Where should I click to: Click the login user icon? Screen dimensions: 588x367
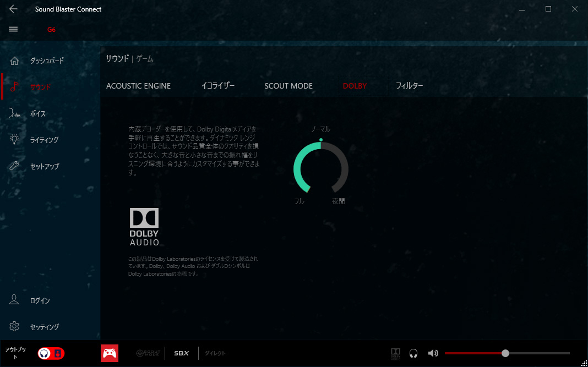pyautogui.click(x=15, y=300)
